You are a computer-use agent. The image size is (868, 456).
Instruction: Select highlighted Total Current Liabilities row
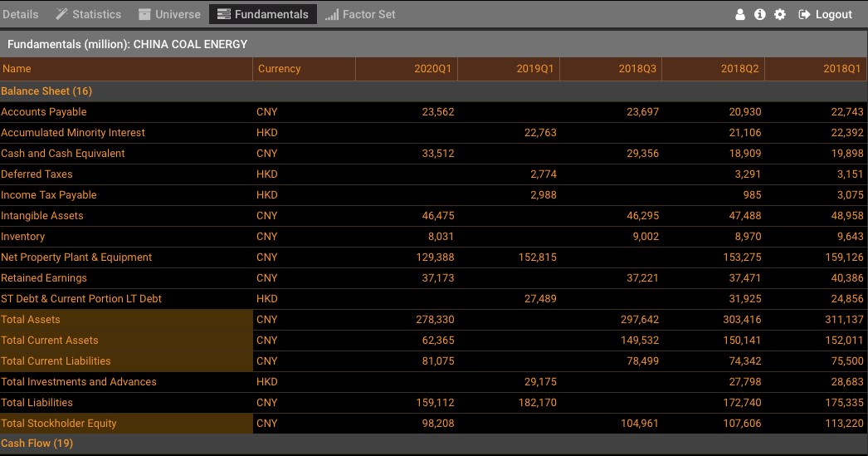pos(434,361)
